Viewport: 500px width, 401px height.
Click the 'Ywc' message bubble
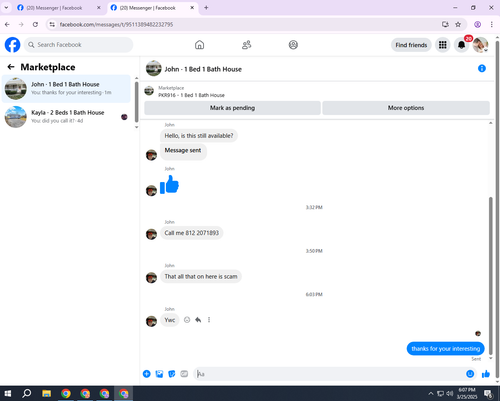pyautogui.click(x=170, y=320)
